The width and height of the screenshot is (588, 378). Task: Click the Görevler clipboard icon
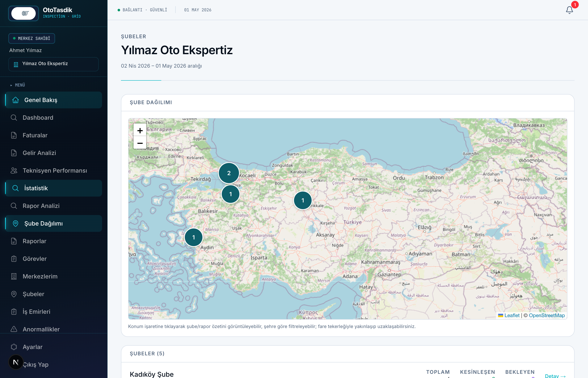[14, 259]
